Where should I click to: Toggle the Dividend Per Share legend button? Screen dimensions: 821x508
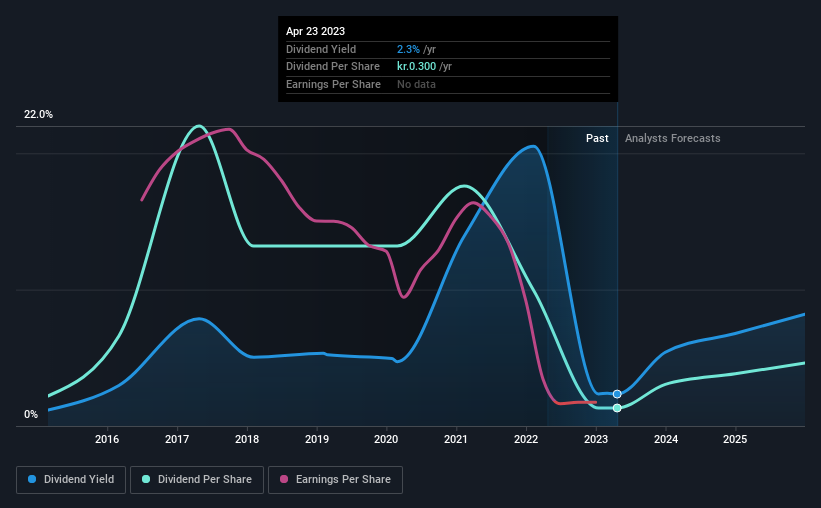[197, 480]
